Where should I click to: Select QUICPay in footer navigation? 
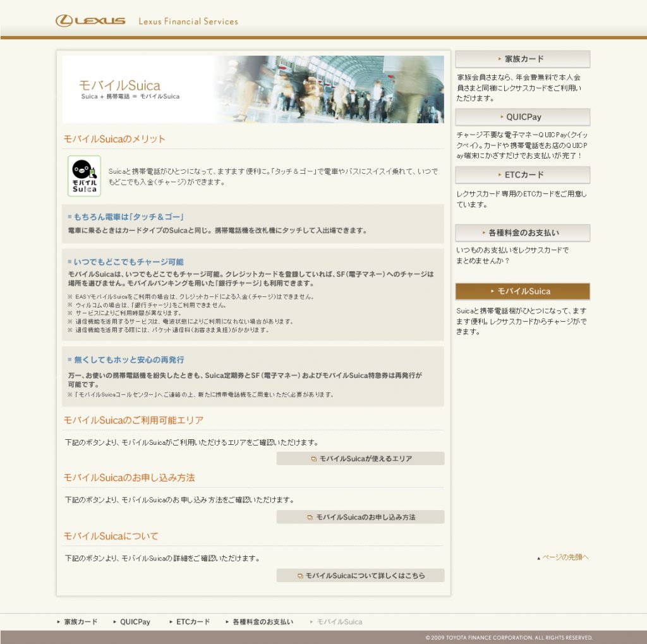coord(135,622)
